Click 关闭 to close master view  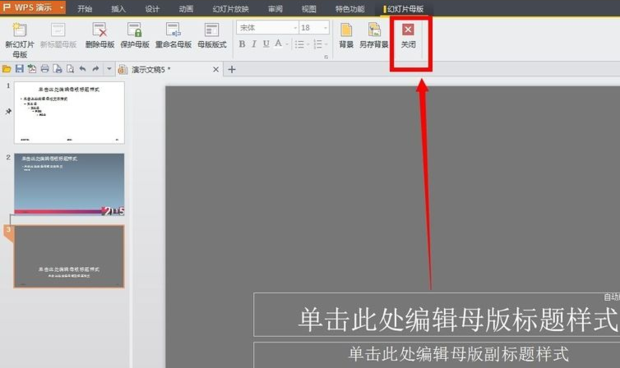[x=408, y=36]
